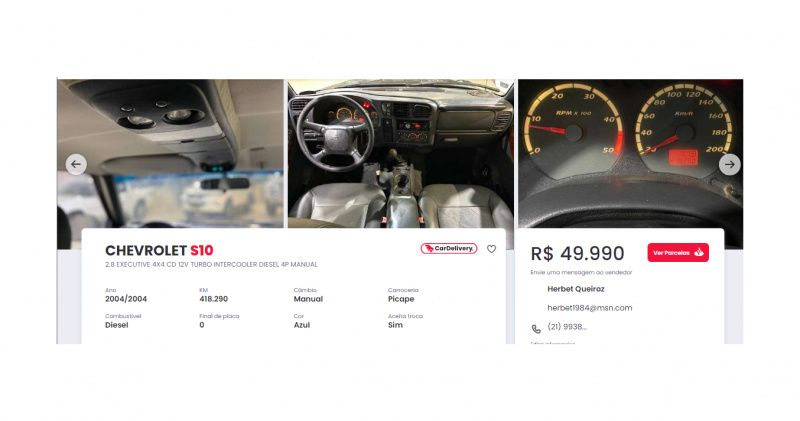Viewport: 800px width, 421px height.
Task: Favorite the listing with the heart icon
Action: 491,249
